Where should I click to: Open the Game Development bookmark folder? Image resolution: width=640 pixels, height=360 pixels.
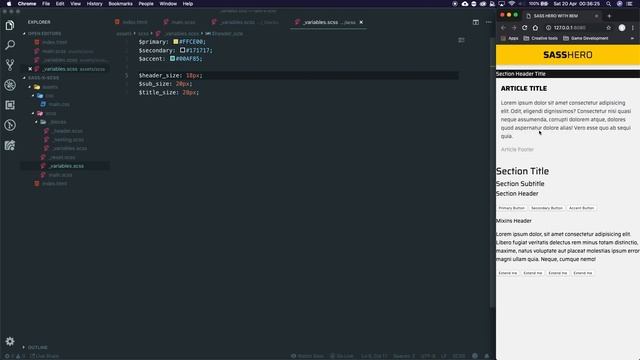pyautogui.click(x=586, y=38)
